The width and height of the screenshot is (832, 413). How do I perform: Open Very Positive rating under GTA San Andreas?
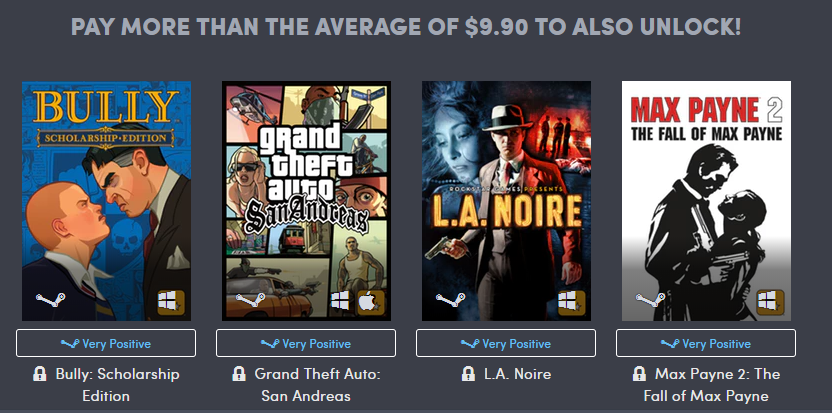click(306, 343)
